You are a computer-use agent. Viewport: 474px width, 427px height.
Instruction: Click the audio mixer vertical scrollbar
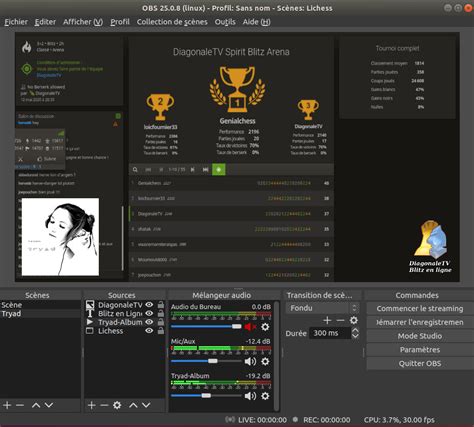click(x=276, y=355)
